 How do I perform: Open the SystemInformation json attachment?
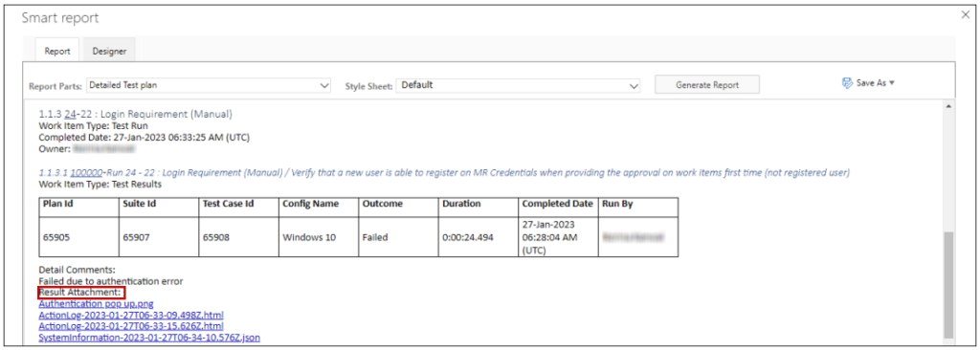pyautogui.click(x=149, y=338)
